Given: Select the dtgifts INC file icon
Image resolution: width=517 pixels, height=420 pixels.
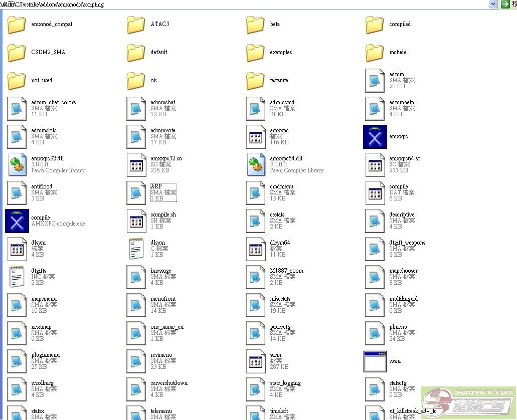Looking at the screenshot, I should click(x=17, y=277).
